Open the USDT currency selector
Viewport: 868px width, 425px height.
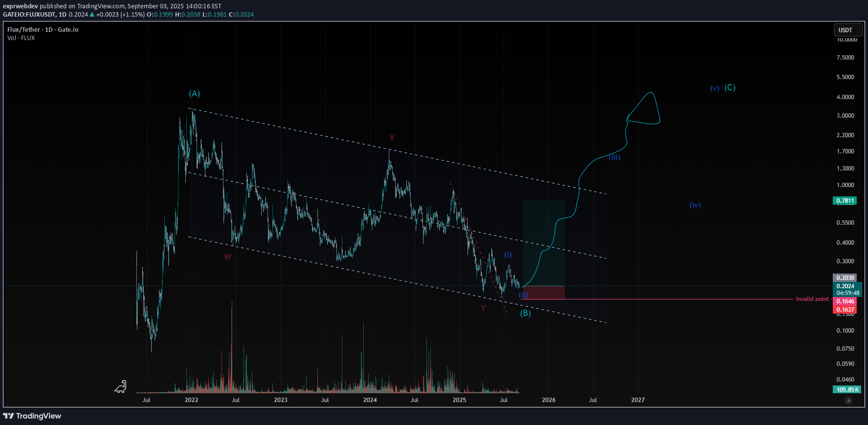point(848,30)
